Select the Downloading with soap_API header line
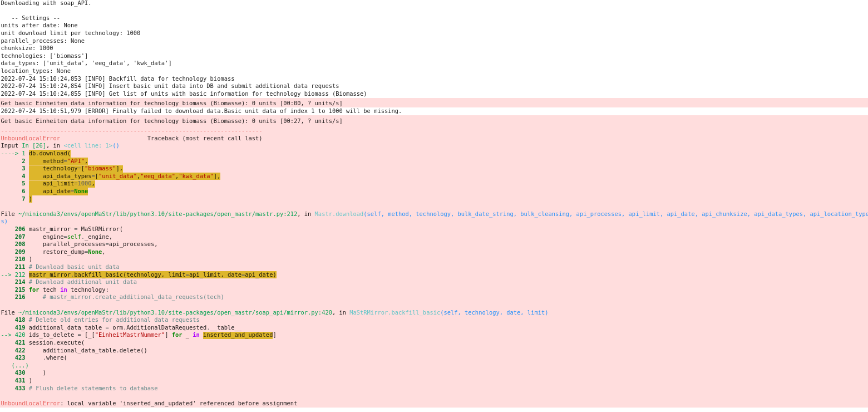Screen dimensions: 868x412 click(46, 3)
